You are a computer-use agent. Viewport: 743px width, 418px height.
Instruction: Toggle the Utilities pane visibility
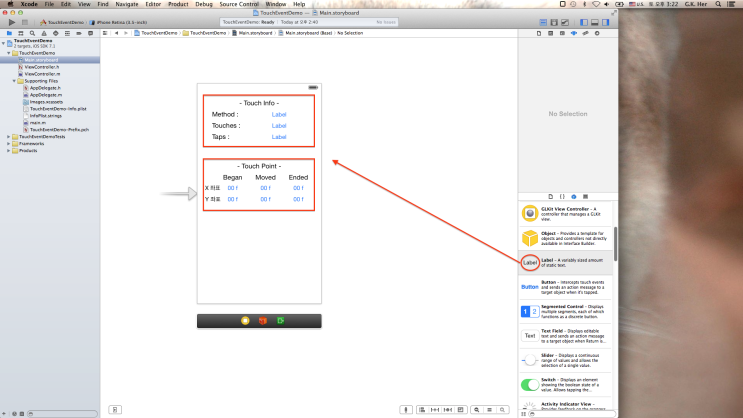pos(606,22)
